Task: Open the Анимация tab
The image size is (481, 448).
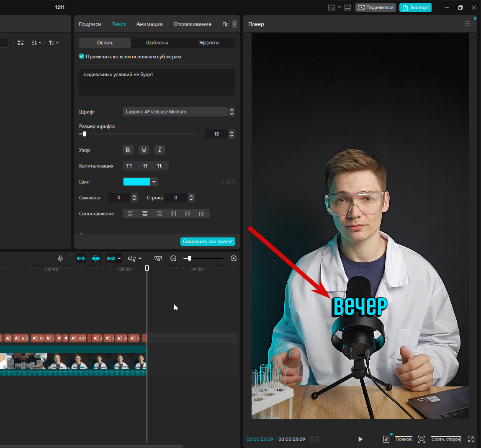Action: click(x=149, y=24)
